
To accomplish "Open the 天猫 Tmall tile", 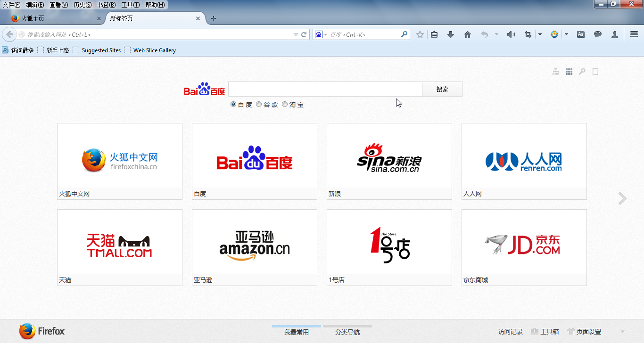I will [x=120, y=247].
